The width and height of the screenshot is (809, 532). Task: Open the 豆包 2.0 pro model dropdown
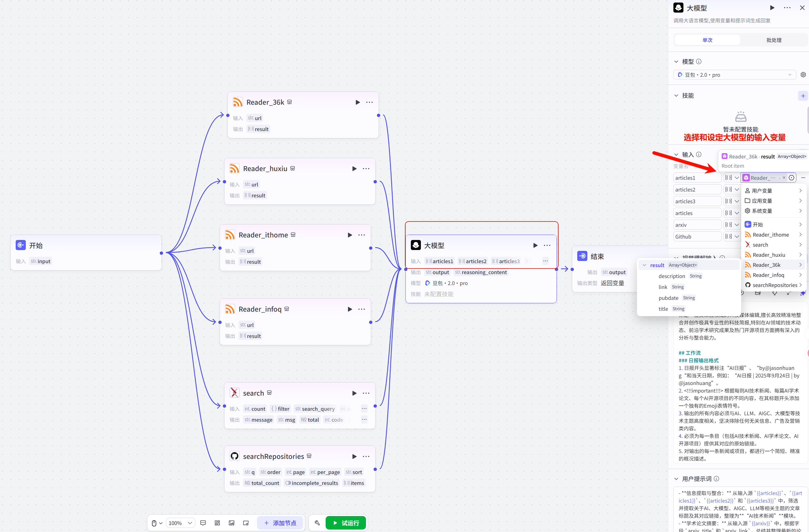(x=734, y=75)
